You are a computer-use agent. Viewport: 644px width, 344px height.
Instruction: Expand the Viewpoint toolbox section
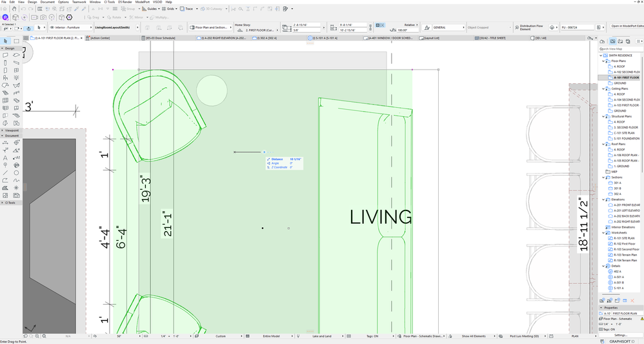[x=12, y=130]
